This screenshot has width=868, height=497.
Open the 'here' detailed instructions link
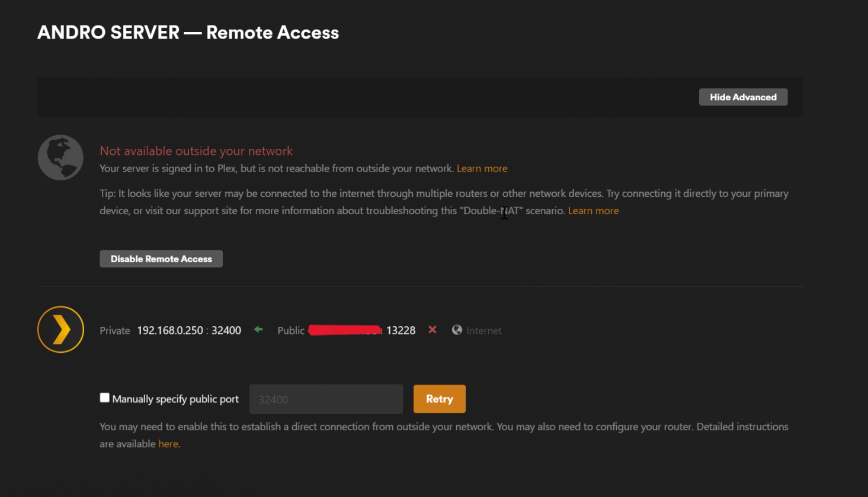click(168, 444)
